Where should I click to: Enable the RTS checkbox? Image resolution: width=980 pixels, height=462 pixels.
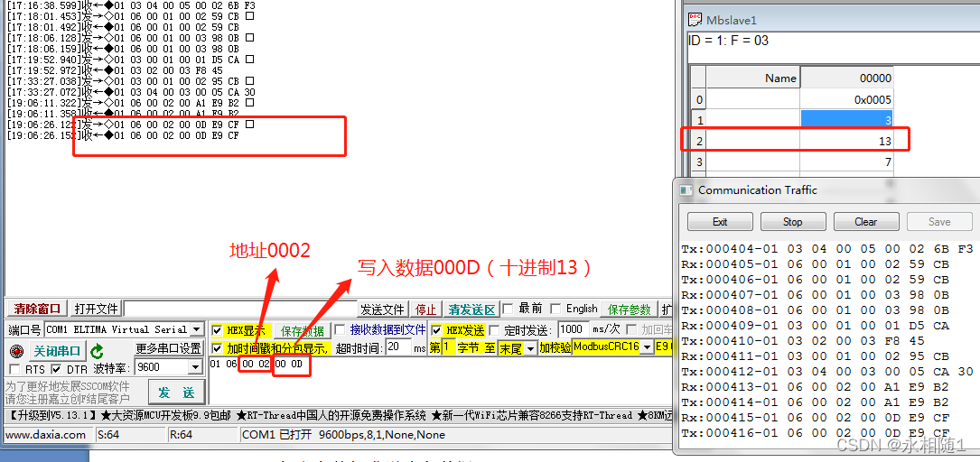point(15,369)
